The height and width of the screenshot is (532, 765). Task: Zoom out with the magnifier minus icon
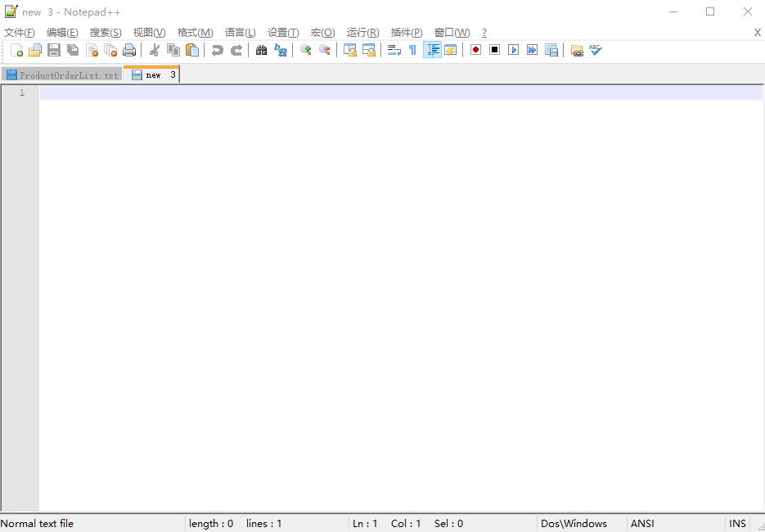[x=325, y=50]
